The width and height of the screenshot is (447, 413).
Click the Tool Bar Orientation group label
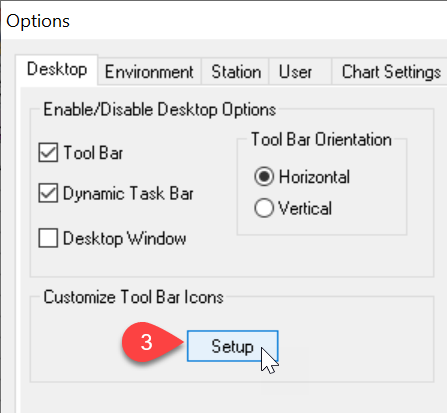pyautogui.click(x=321, y=139)
